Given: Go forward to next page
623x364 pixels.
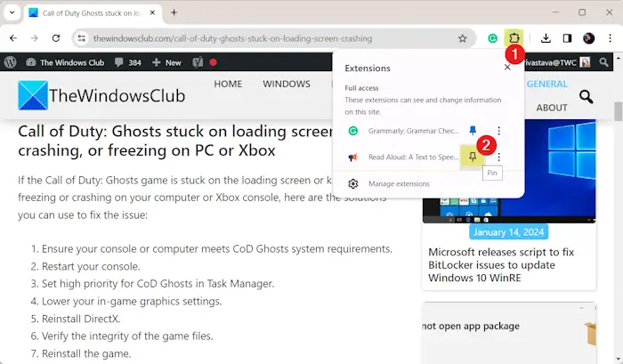Looking at the screenshot, I should [35, 38].
